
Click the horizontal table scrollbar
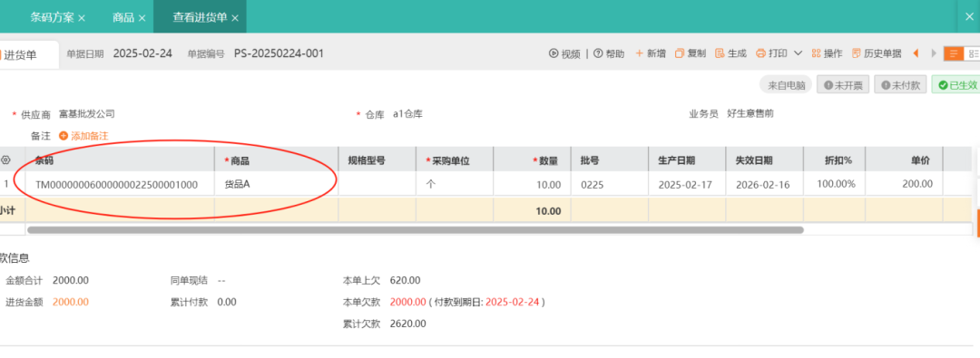pos(415,230)
